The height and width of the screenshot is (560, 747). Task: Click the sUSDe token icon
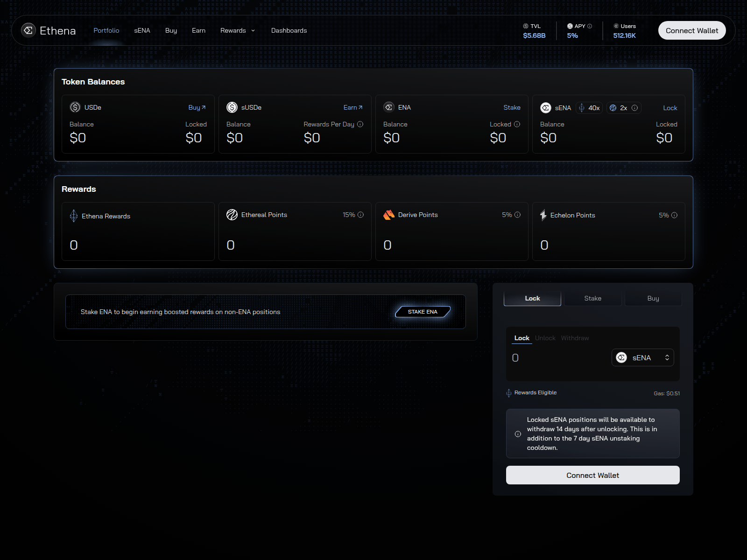(x=232, y=107)
